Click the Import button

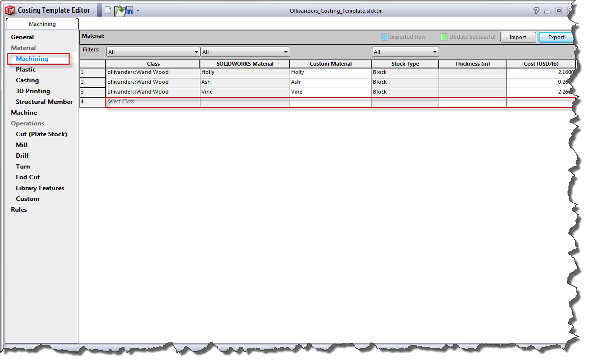[517, 37]
